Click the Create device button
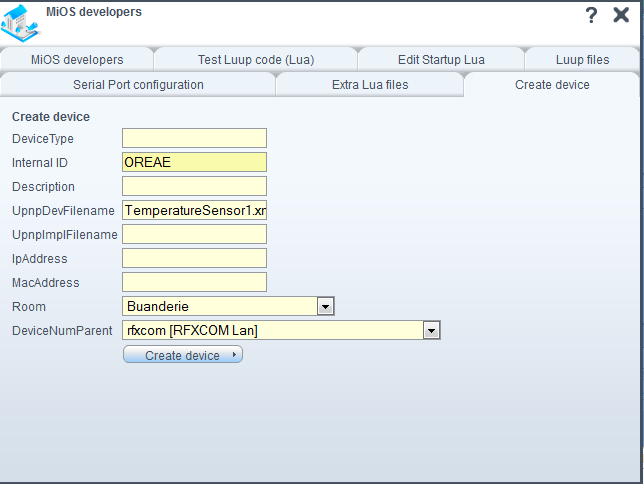 coord(183,355)
